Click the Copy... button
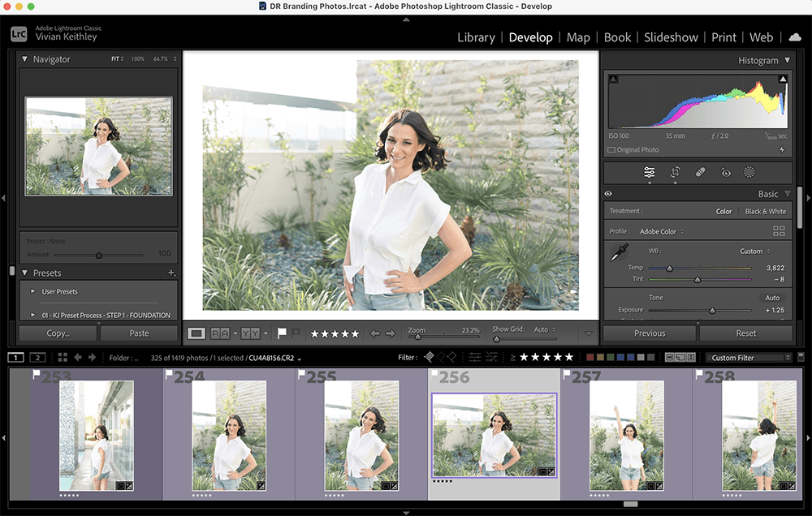This screenshot has width=812, height=516. [57, 333]
